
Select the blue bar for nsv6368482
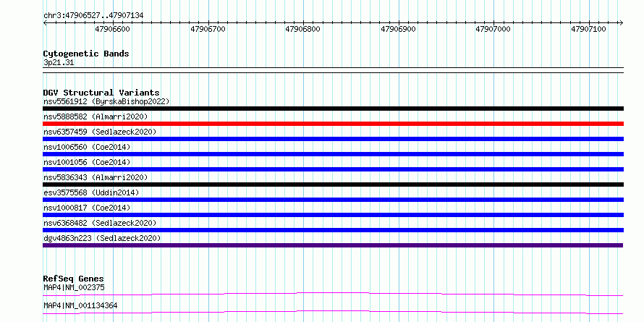pyautogui.click(x=333, y=230)
